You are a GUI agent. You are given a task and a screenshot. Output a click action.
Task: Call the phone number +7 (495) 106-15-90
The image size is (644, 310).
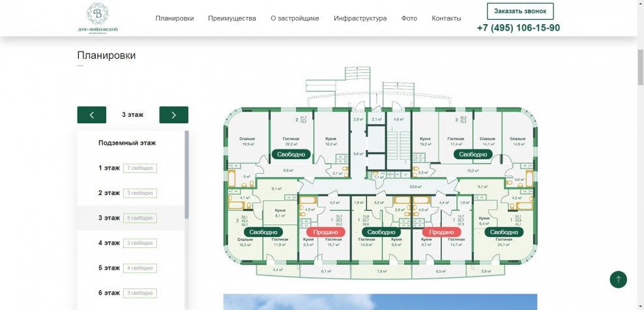pos(518,28)
